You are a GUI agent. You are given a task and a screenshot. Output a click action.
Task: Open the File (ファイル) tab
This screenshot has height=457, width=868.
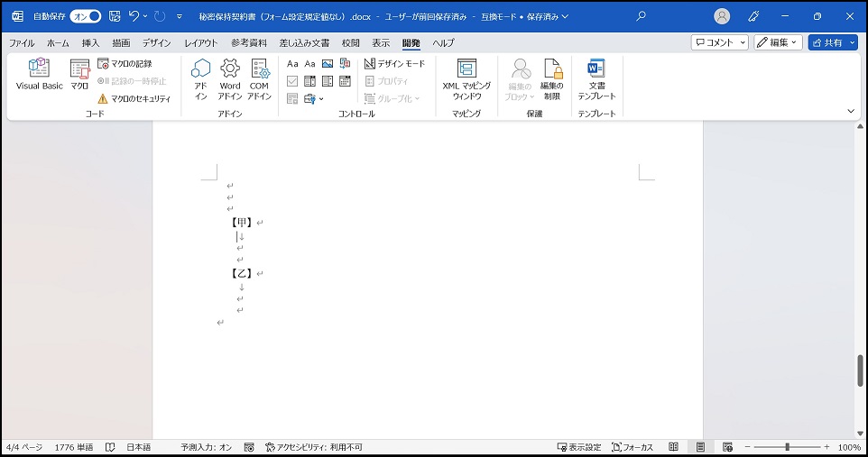(x=22, y=42)
